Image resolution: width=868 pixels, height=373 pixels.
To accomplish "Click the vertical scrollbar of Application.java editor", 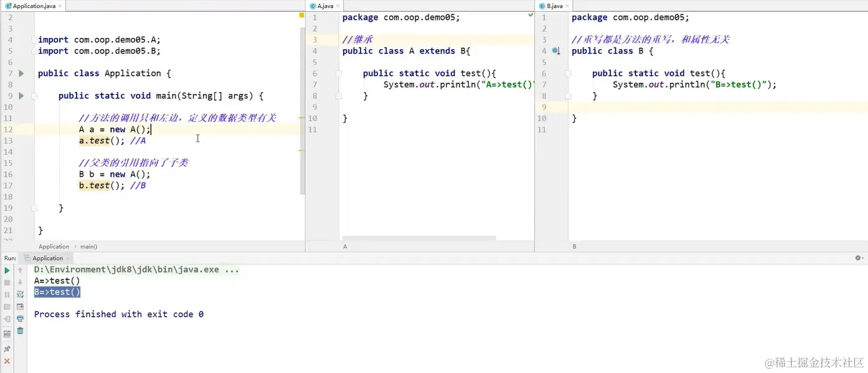I will (x=302, y=111).
